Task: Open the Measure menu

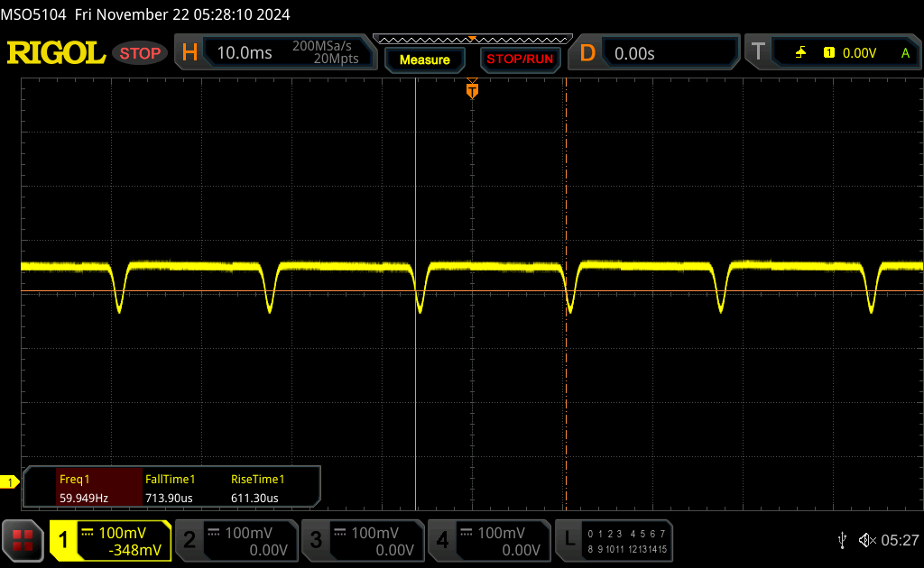Action: [x=425, y=60]
